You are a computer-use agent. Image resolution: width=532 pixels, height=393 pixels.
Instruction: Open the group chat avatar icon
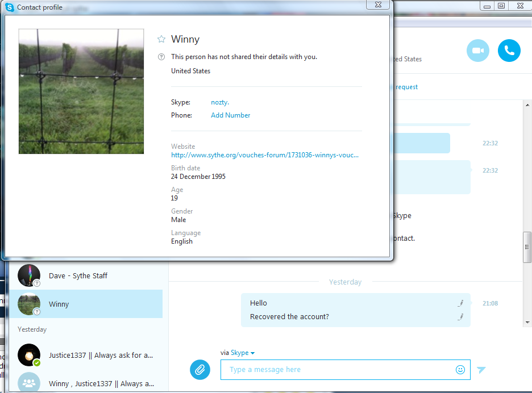pos(29,383)
